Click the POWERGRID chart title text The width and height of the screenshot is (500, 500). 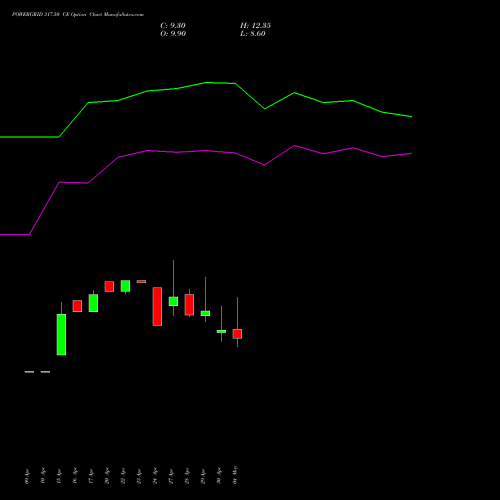(x=78, y=15)
